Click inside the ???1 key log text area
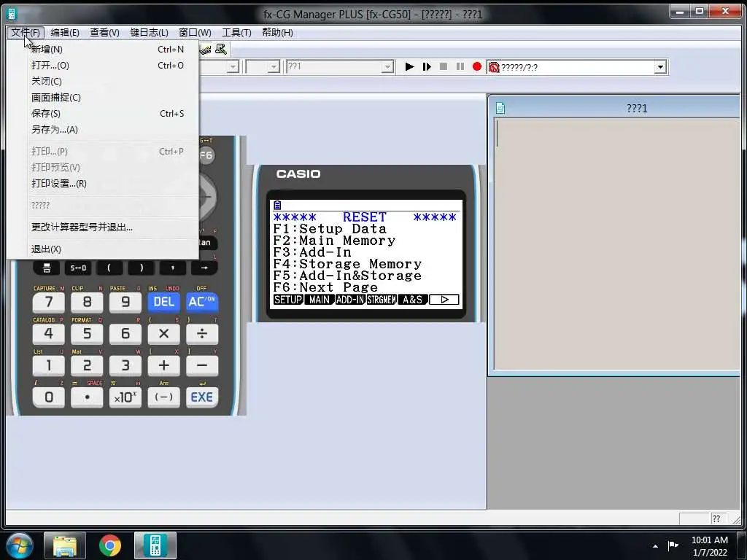Image resolution: width=747 pixels, height=560 pixels. (x=617, y=244)
